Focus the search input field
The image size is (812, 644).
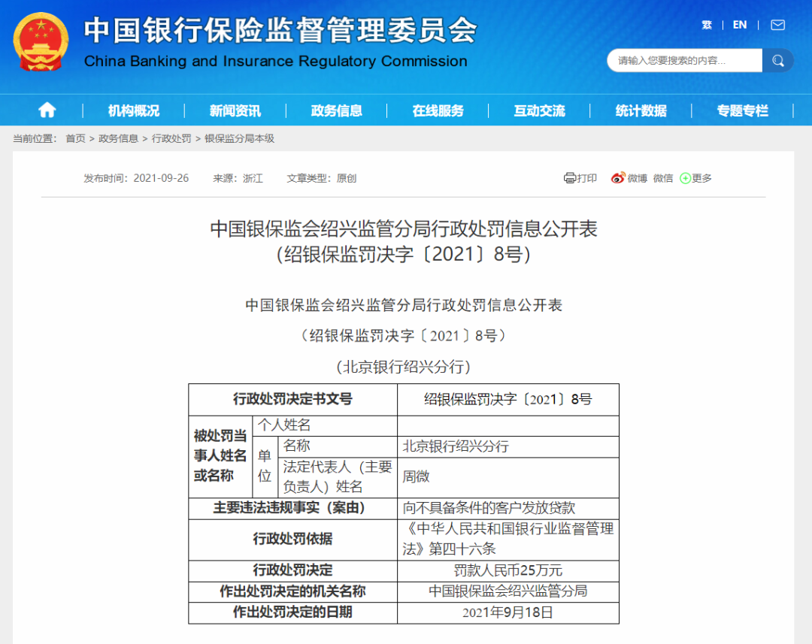coord(685,61)
